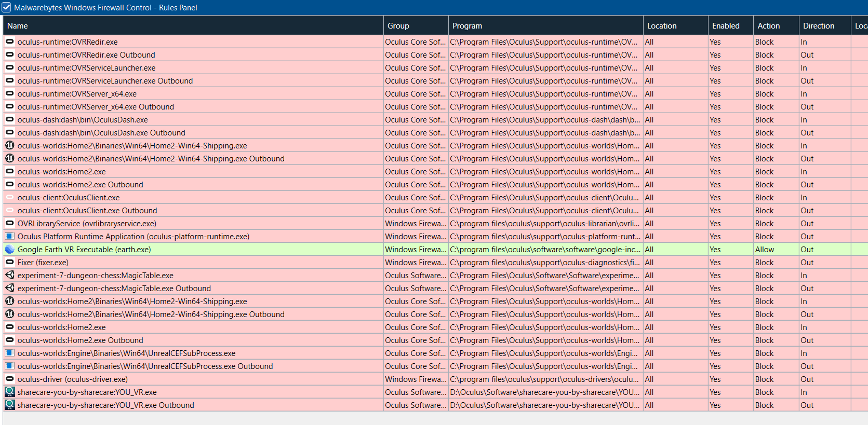Sort rules by the Group column header
The height and width of the screenshot is (425, 868).
[416, 25]
